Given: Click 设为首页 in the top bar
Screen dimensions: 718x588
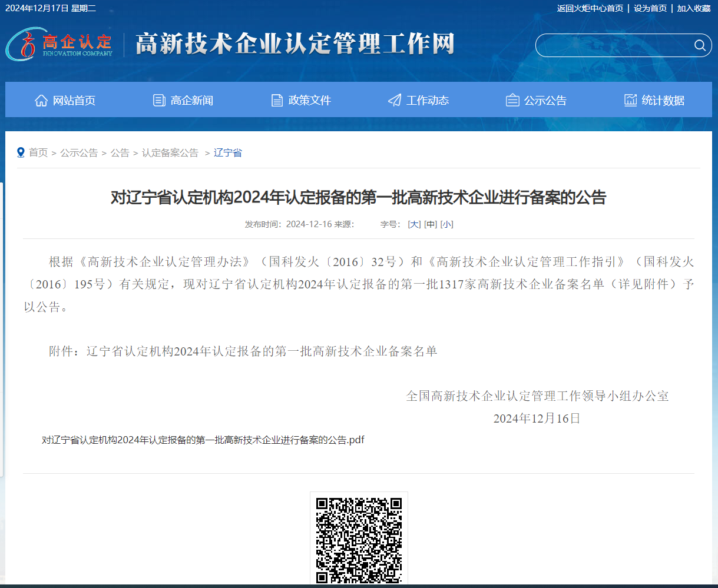Looking at the screenshot, I should pyautogui.click(x=650, y=8).
